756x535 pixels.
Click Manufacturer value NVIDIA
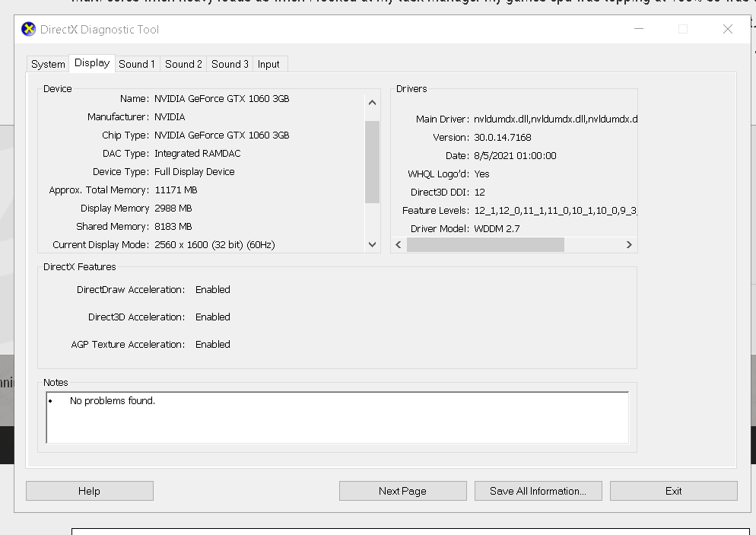tap(170, 117)
